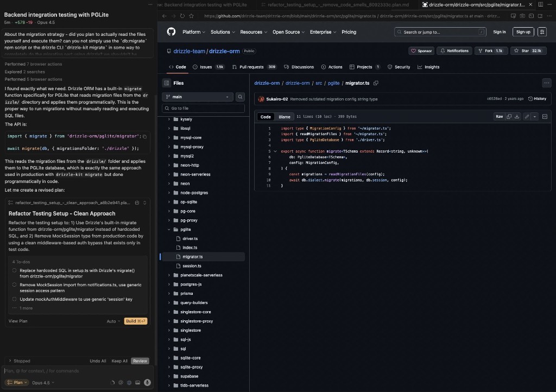This screenshot has height=392, width=556.
Task: Open edit options dropdown arrow beside pencil
Action: (535, 117)
